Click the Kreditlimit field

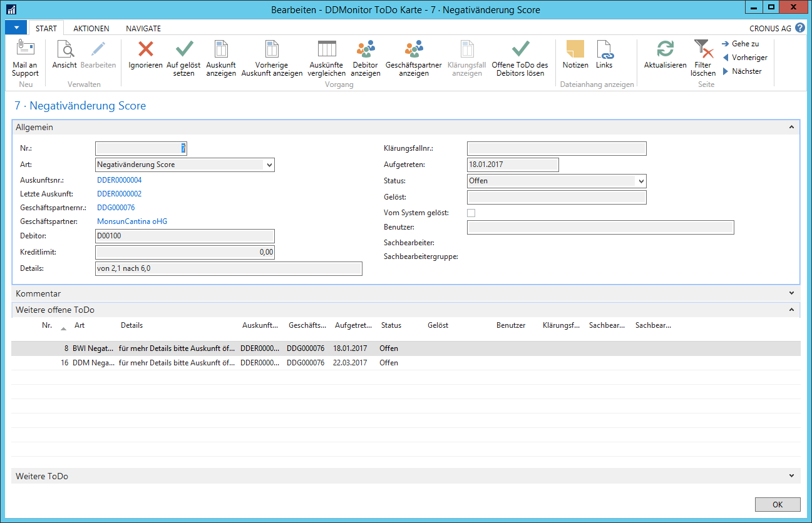pos(185,252)
